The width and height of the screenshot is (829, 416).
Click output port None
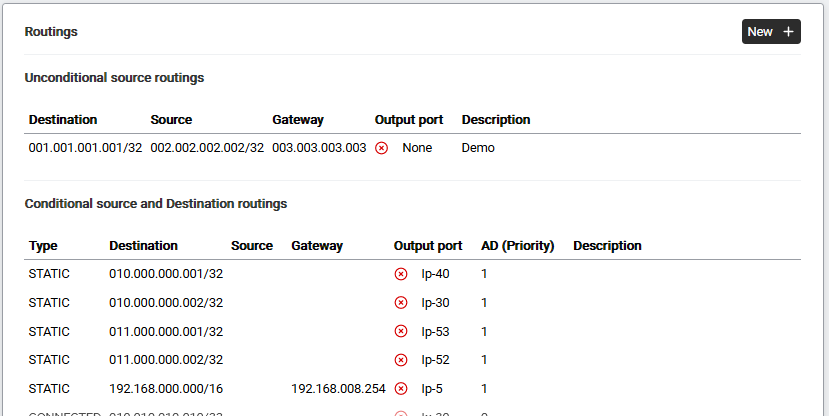[417, 148]
